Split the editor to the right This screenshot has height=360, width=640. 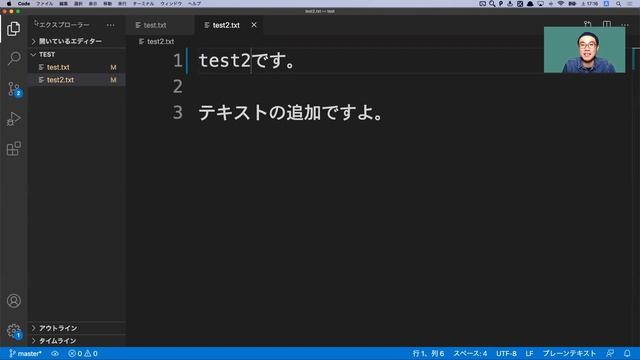[x=607, y=24]
